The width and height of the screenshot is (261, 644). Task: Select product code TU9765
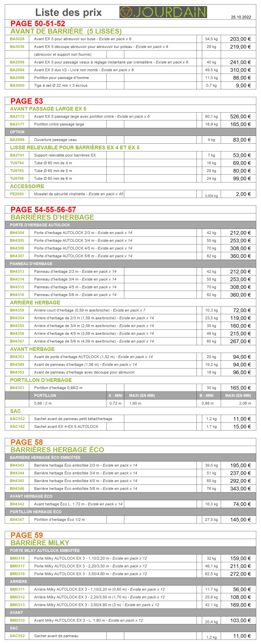pyautogui.click(x=17, y=171)
